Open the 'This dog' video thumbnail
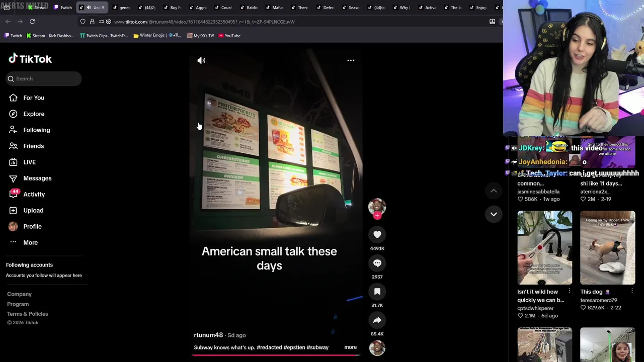This screenshot has height=362, width=644. [x=607, y=248]
